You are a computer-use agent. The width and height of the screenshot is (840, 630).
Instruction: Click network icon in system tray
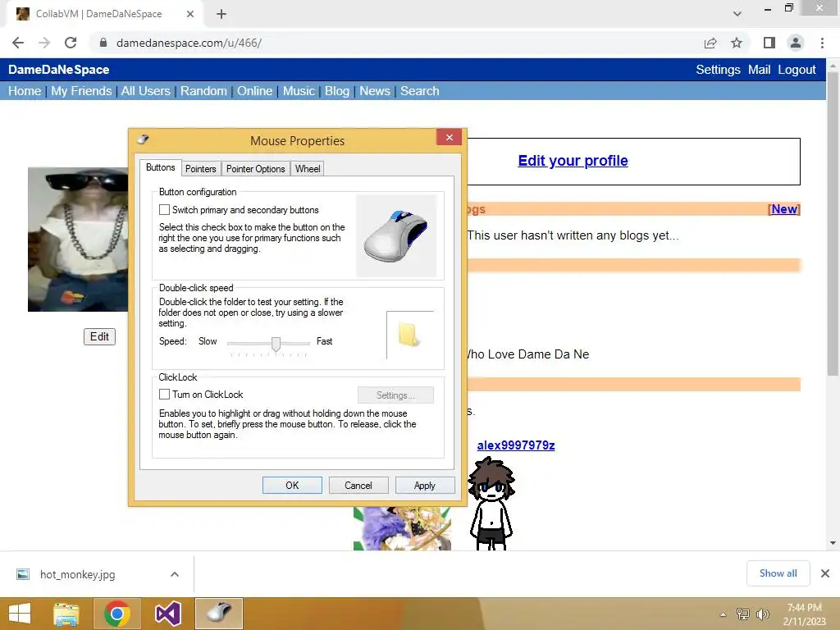tap(743, 614)
